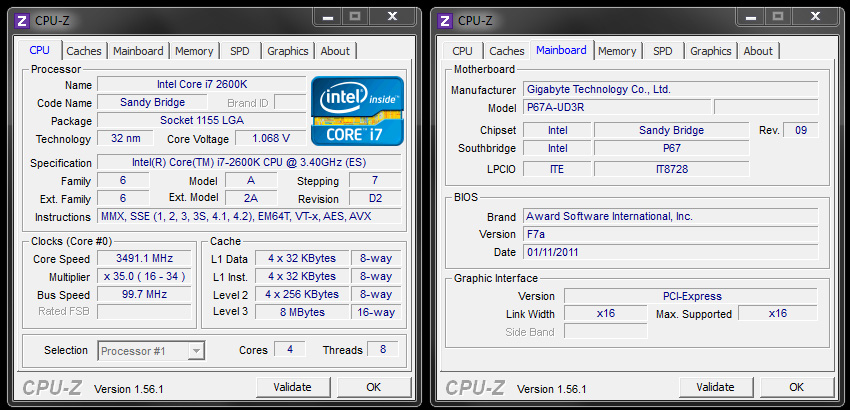Click the Level 3 value 8 MBytes
This screenshot has width=850, height=410.
coord(302,312)
